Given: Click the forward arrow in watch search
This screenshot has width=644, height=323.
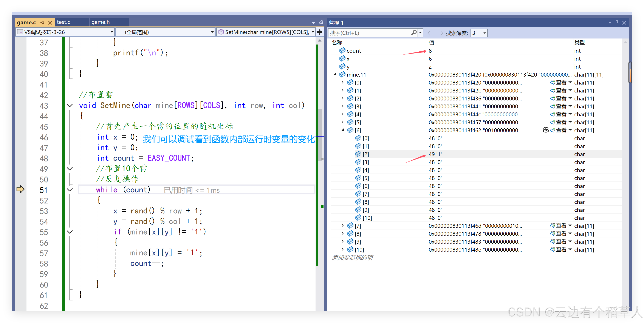Looking at the screenshot, I should click(x=440, y=33).
